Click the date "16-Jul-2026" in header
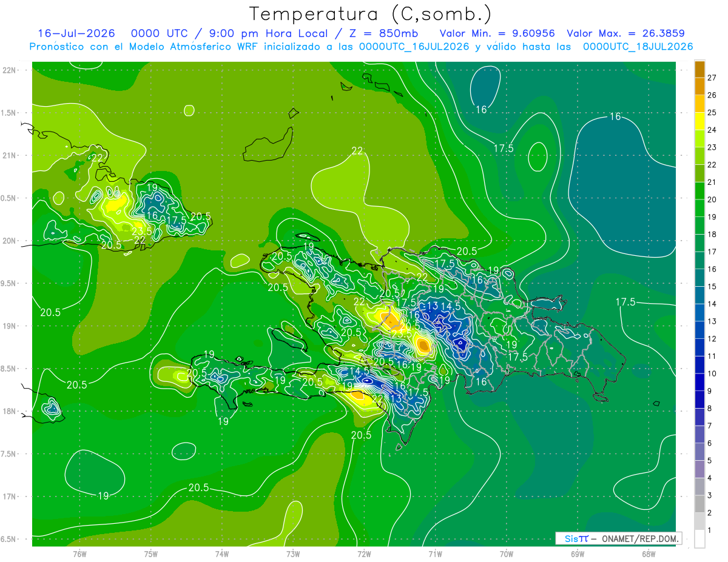This screenshot has width=728, height=562. coord(78,33)
